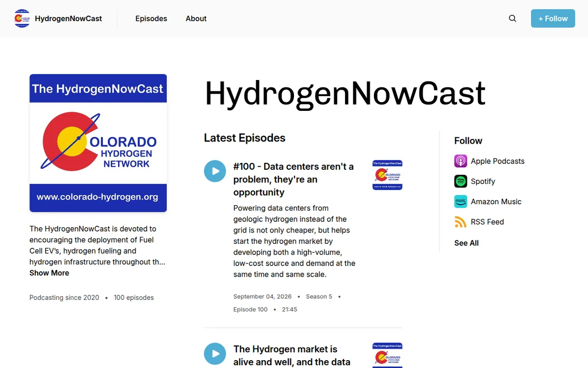Viewport: 588px width, 368px height.
Task: Open Spotify text link
Action: 483,181
